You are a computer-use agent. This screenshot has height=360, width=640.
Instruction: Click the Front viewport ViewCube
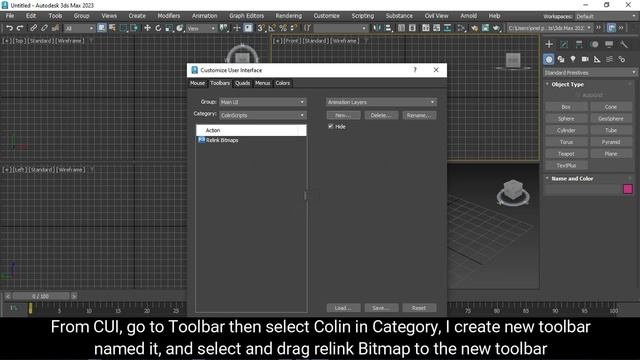(x=513, y=61)
